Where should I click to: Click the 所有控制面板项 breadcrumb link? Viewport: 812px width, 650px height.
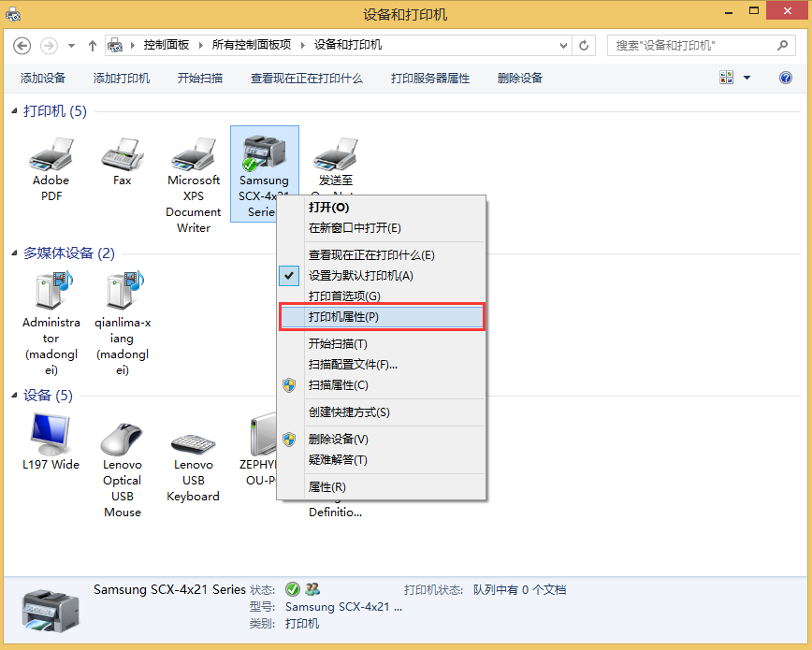(251, 45)
